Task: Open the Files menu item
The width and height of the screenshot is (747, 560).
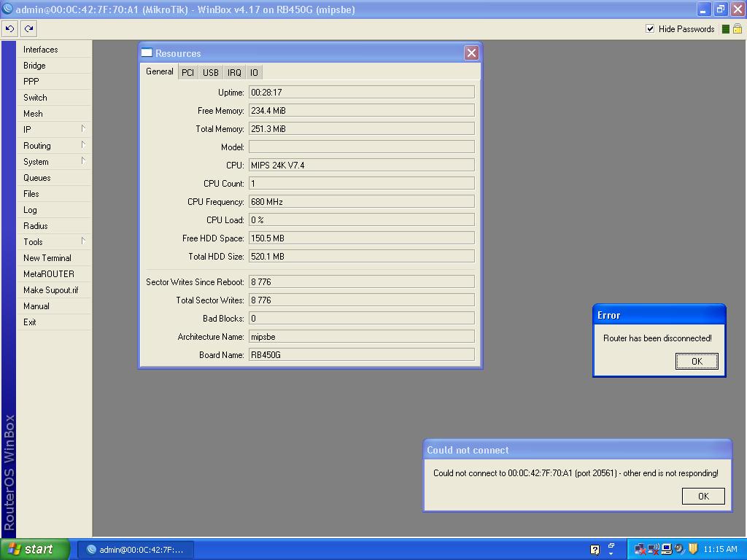Action: pyautogui.click(x=54, y=194)
